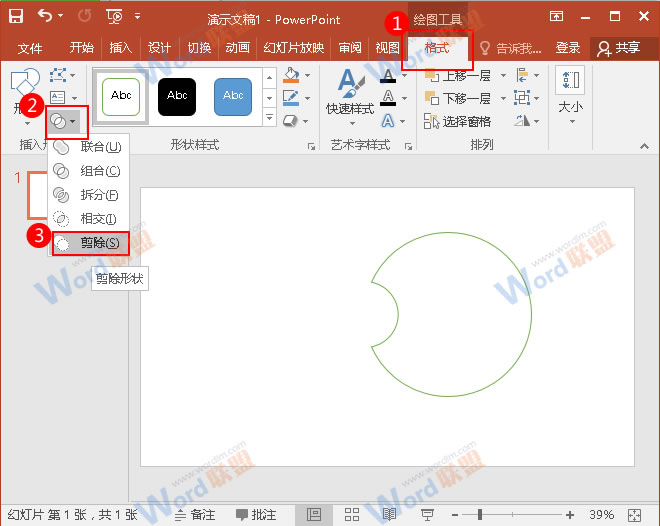Switch to Slide Sorter view icon
This screenshot has height=526, width=660.
tap(352, 514)
